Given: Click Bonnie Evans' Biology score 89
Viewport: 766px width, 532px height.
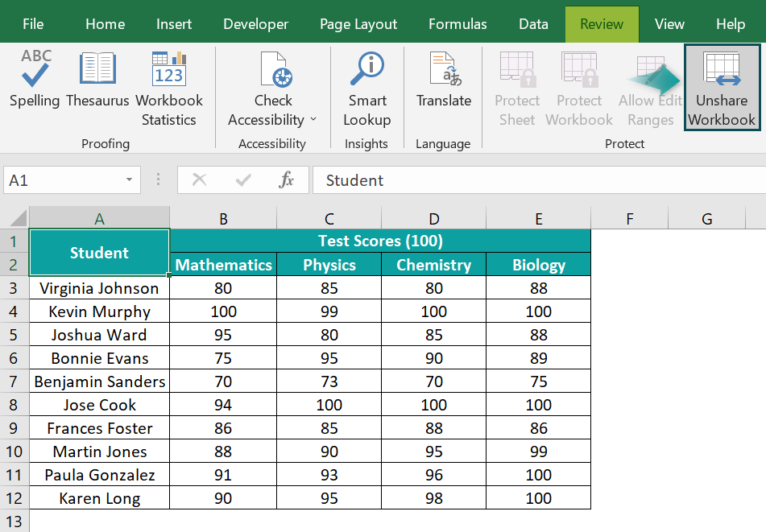Looking at the screenshot, I should (x=538, y=358).
